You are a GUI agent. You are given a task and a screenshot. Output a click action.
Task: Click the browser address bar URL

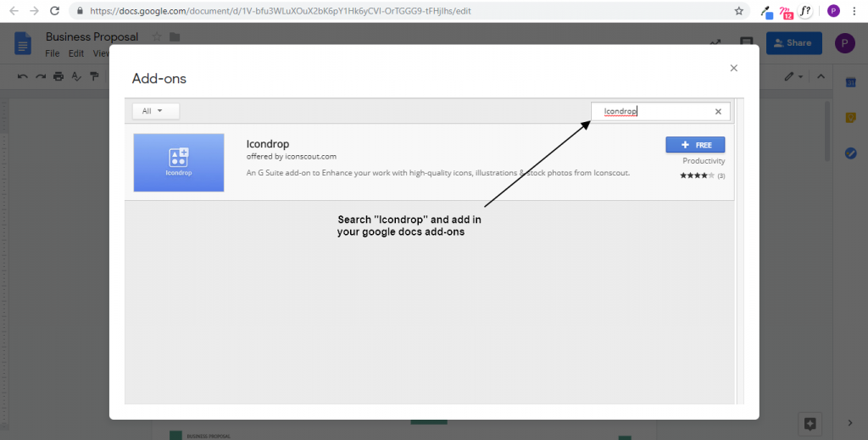tap(280, 11)
